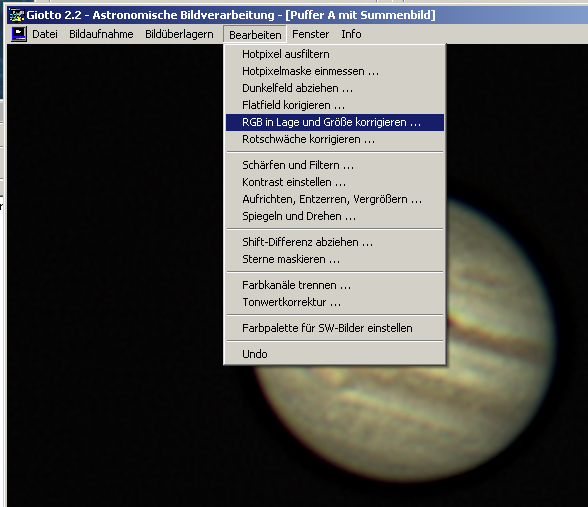
Task: Open the Bildüberlagern menu
Action: 179,34
